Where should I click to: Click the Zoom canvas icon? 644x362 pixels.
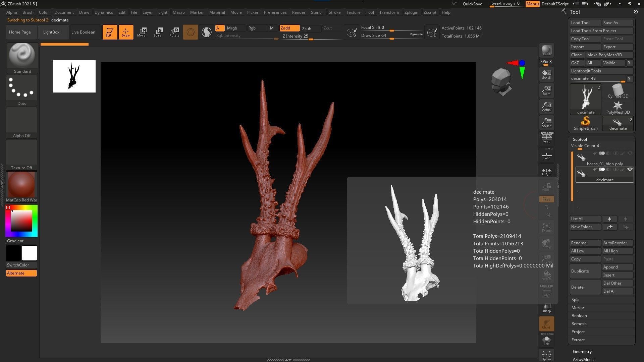(x=546, y=90)
